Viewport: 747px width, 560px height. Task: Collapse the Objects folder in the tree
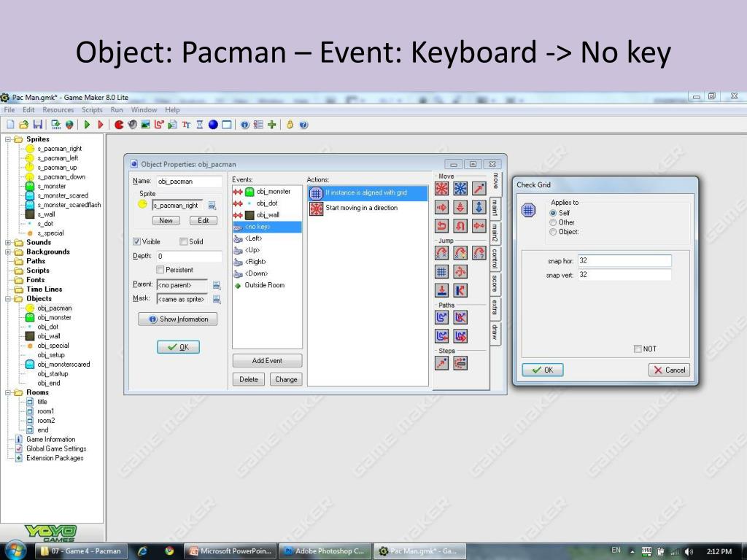tap(8, 299)
